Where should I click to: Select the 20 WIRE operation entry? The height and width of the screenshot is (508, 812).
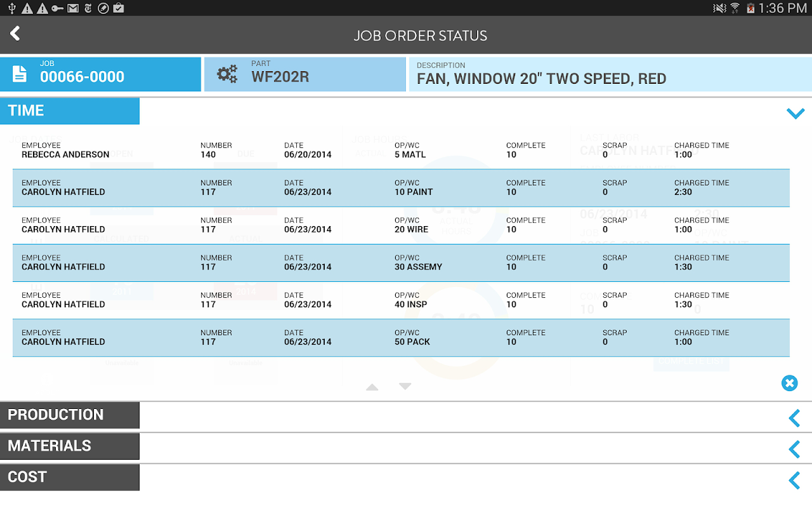pyautogui.click(x=401, y=225)
